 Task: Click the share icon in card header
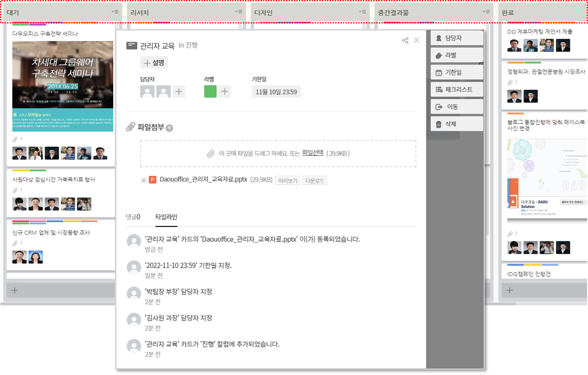pos(405,40)
